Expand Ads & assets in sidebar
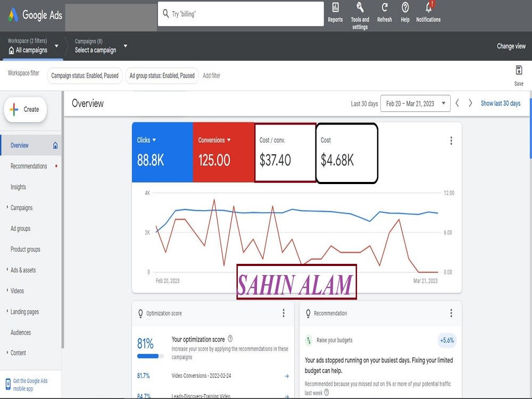Viewport: 532px width, 399px height. point(7,269)
